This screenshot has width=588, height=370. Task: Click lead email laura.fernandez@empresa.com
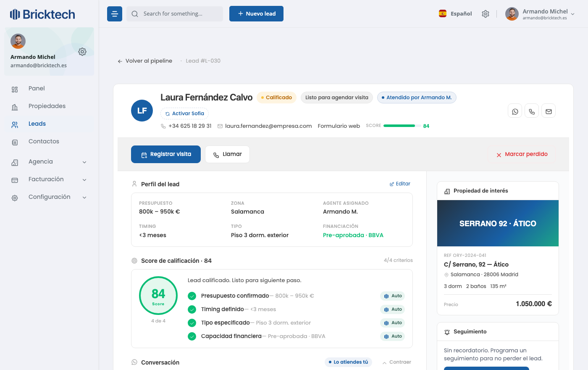[x=268, y=126]
